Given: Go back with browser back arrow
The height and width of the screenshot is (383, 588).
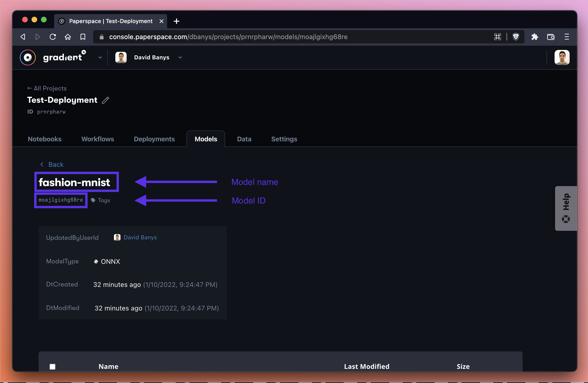Looking at the screenshot, I should pos(23,37).
